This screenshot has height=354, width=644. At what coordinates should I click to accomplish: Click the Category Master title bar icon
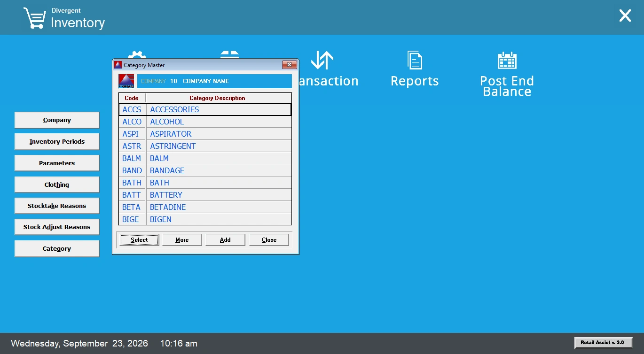point(118,65)
